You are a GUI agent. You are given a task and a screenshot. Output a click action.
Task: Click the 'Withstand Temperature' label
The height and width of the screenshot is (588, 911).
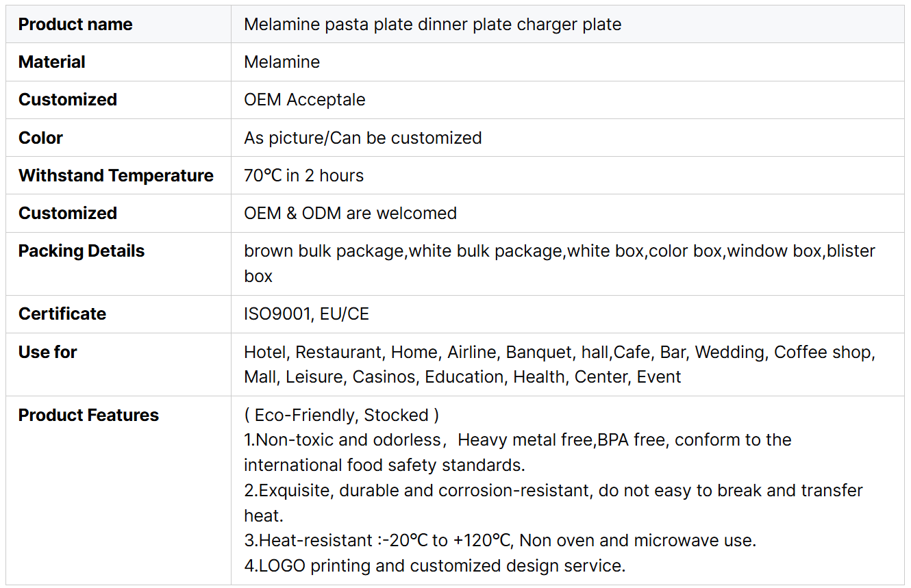(116, 176)
